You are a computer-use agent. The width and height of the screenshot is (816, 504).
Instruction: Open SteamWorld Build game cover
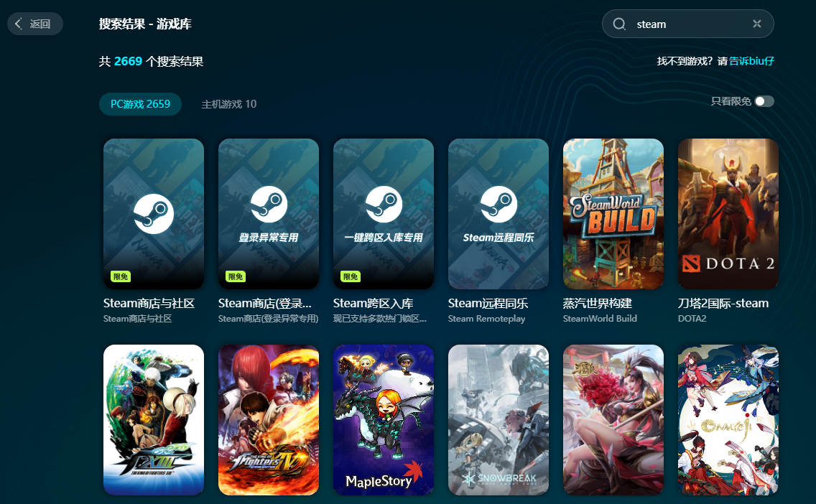pos(613,213)
